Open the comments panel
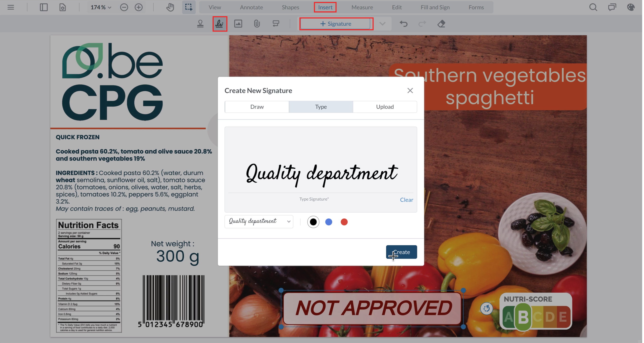This screenshot has height=343, width=644. (x=612, y=7)
